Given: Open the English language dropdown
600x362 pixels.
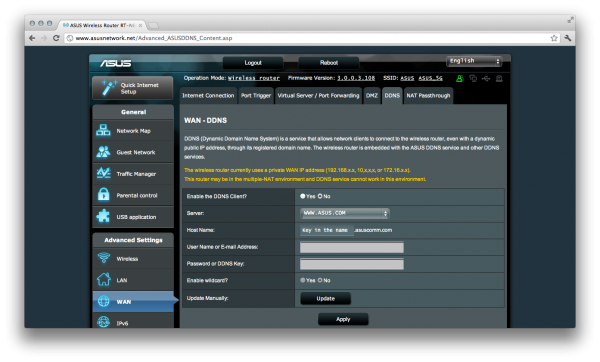Looking at the screenshot, I should 474,61.
